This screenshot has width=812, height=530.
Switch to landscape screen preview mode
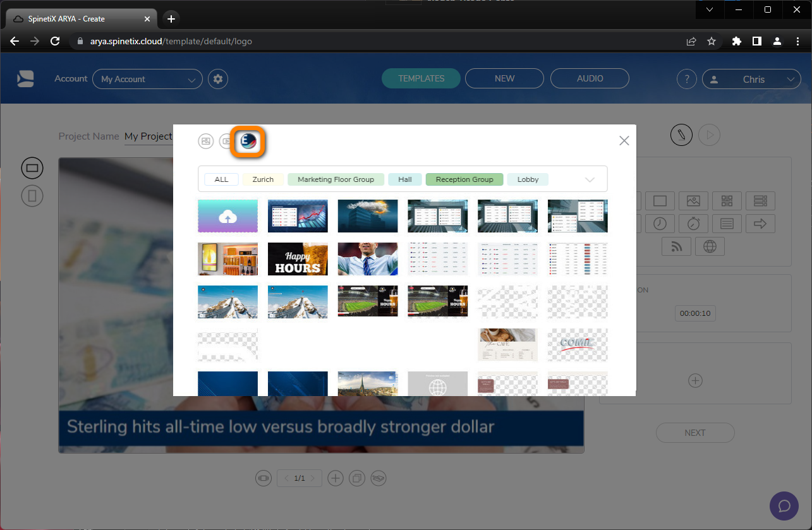pyautogui.click(x=32, y=167)
